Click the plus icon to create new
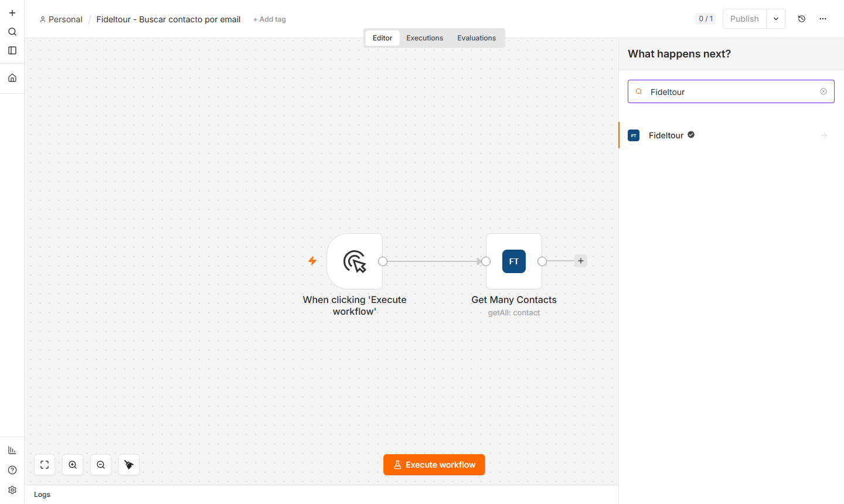 pyautogui.click(x=12, y=13)
